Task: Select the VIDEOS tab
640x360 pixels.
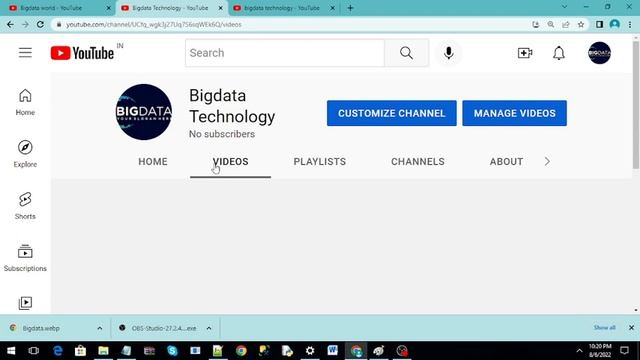Action: (230, 162)
